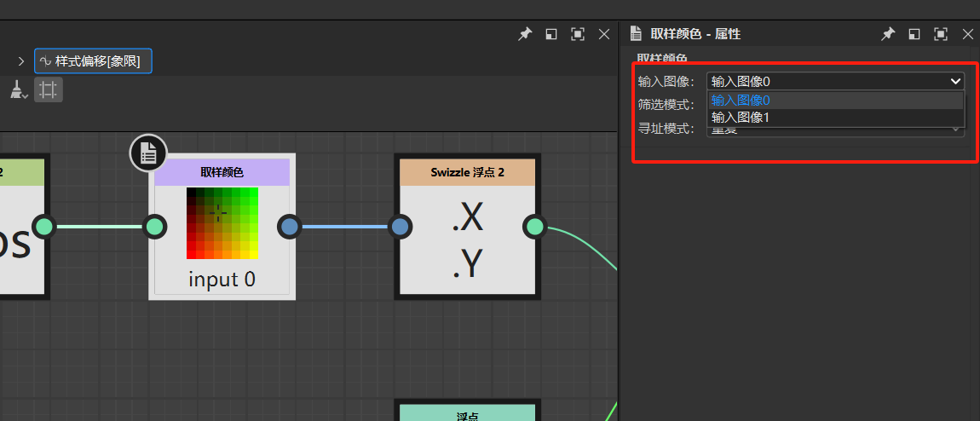Expand the breadcrumb chevron before 样式偏移
This screenshot has height=421, width=980.
pos(21,61)
